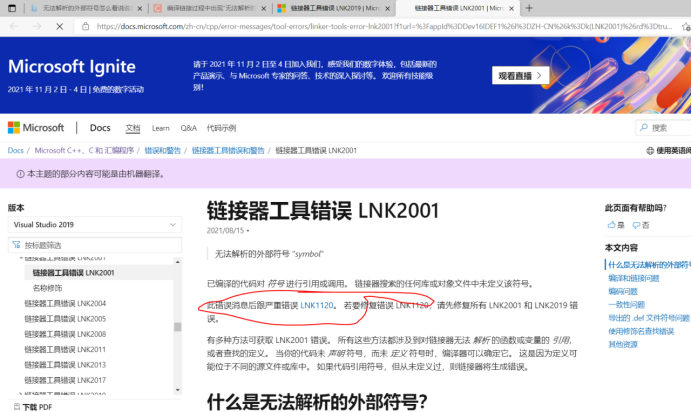Jump to 使用修饰名查找错误 section
Image resolution: width=692 pixels, height=412 pixels.
point(641,331)
